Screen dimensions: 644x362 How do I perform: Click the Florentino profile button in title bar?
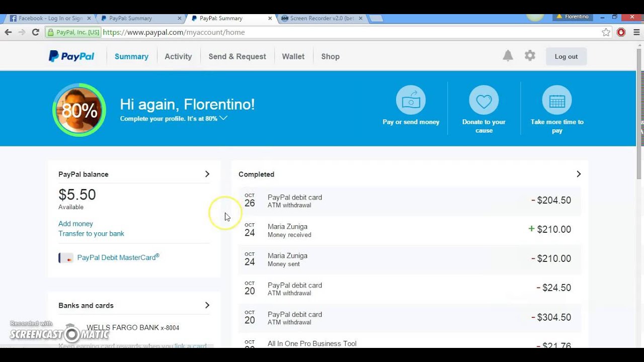pos(573,17)
